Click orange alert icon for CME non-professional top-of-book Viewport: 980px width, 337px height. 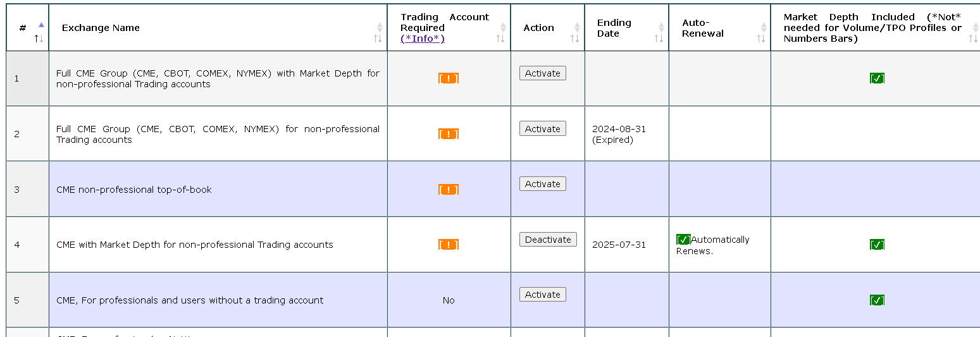pos(449,190)
